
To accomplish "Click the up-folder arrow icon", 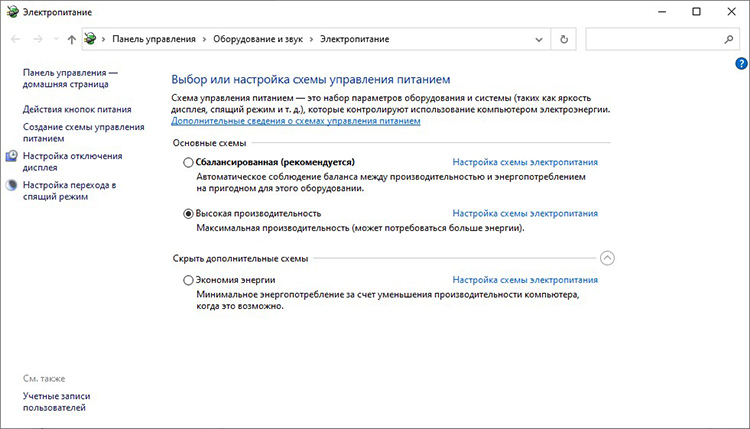I will (x=71, y=39).
